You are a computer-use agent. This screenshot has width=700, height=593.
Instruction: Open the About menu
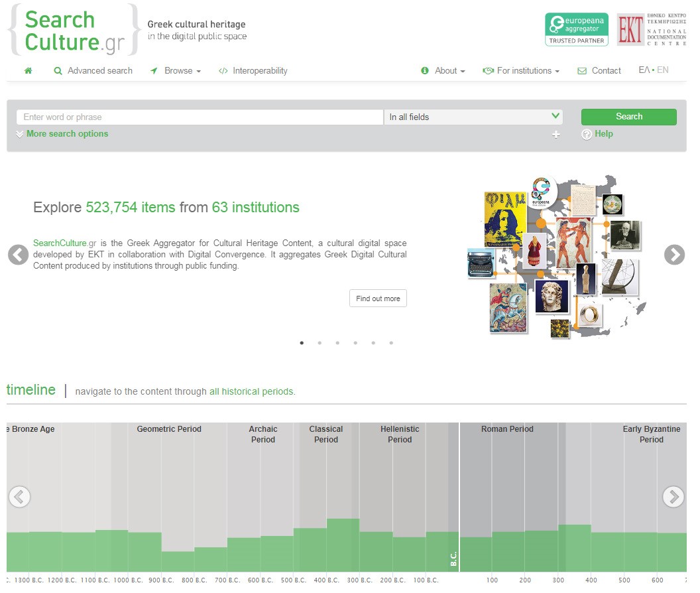tap(443, 71)
